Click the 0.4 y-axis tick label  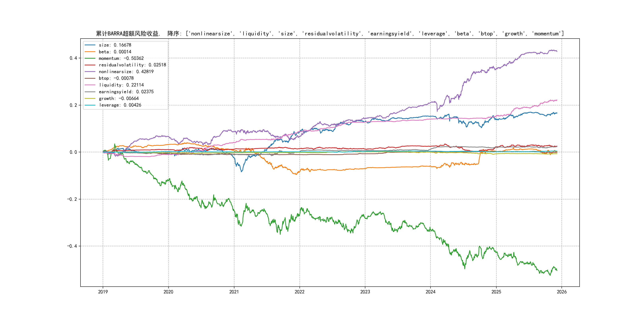click(73, 58)
